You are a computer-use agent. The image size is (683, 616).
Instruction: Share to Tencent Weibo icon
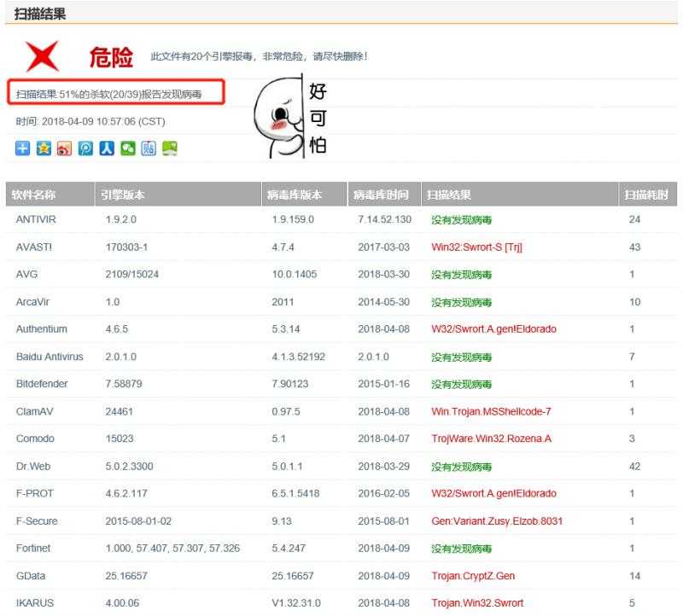click(x=85, y=148)
